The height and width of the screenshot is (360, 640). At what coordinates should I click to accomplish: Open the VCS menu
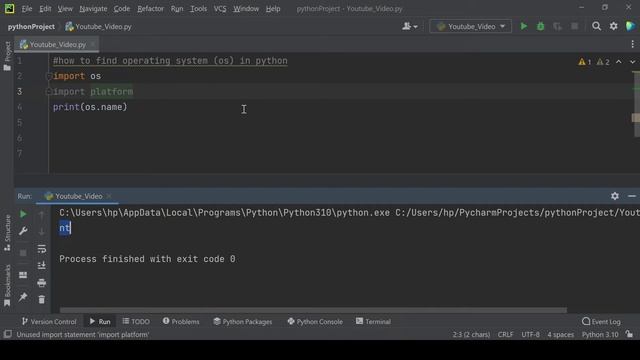click(x=220, y=9)
